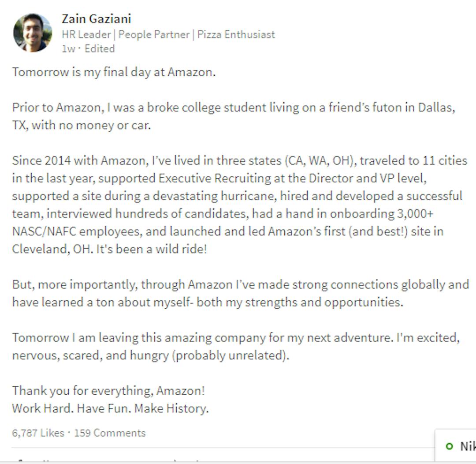Open the 159 Comments section
This screenshot has height=464, width=476.
(110, 433)
